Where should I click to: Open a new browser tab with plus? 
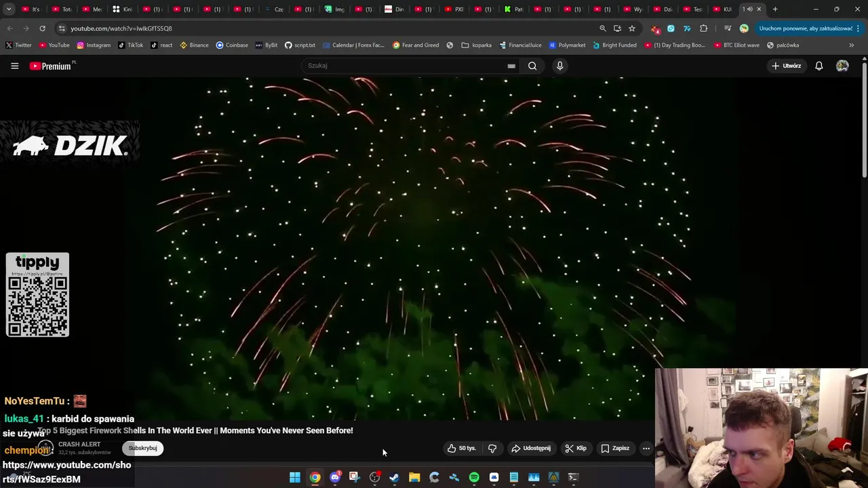tap(775, 9)
